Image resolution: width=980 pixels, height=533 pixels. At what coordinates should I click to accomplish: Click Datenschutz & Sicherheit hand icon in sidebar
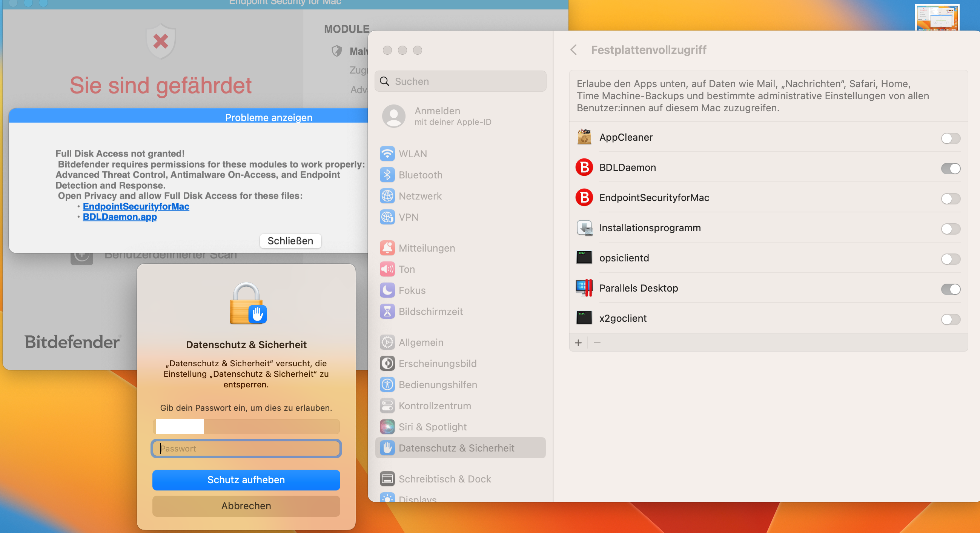click(x=387, y=448)
